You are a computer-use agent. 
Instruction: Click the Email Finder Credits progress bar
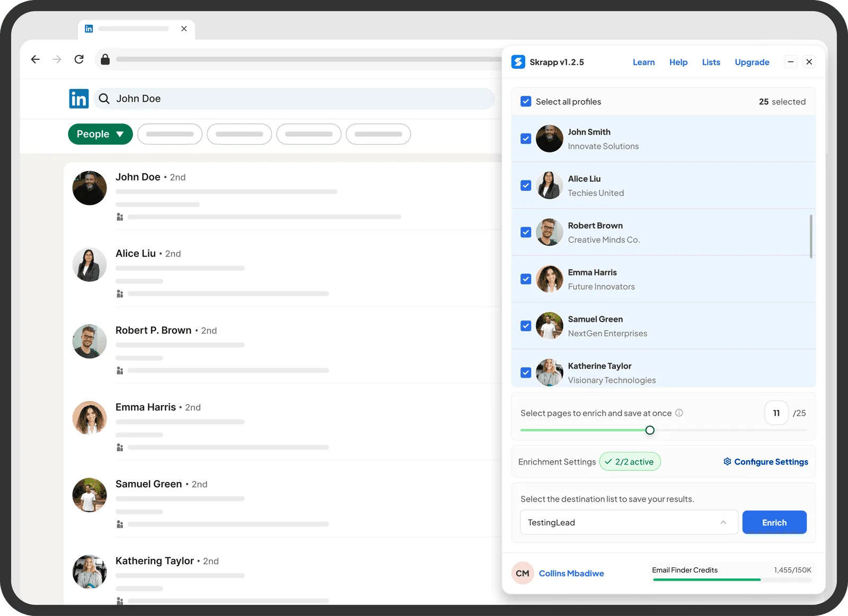732,579
